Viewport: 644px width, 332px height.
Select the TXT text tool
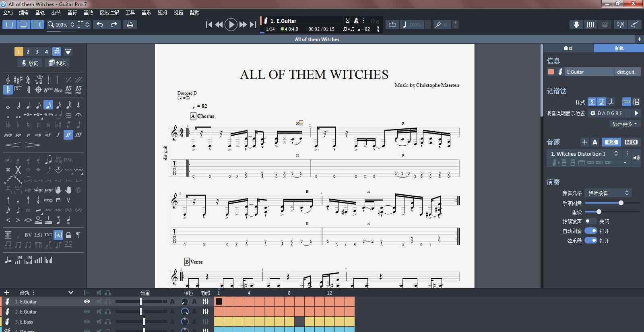pyautogui.click(x=48, y=235)
